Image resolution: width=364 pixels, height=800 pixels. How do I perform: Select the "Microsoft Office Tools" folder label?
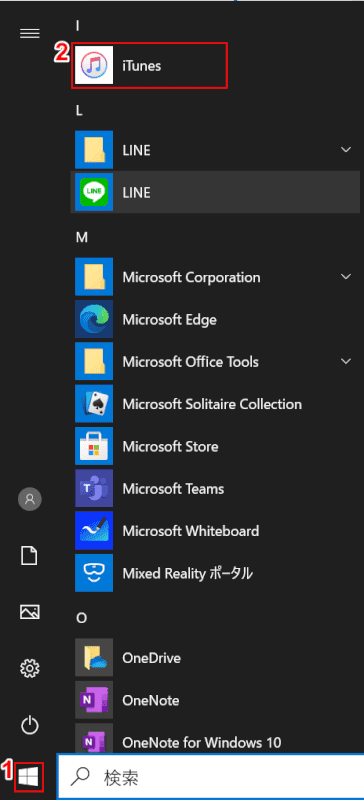point(190,362)
